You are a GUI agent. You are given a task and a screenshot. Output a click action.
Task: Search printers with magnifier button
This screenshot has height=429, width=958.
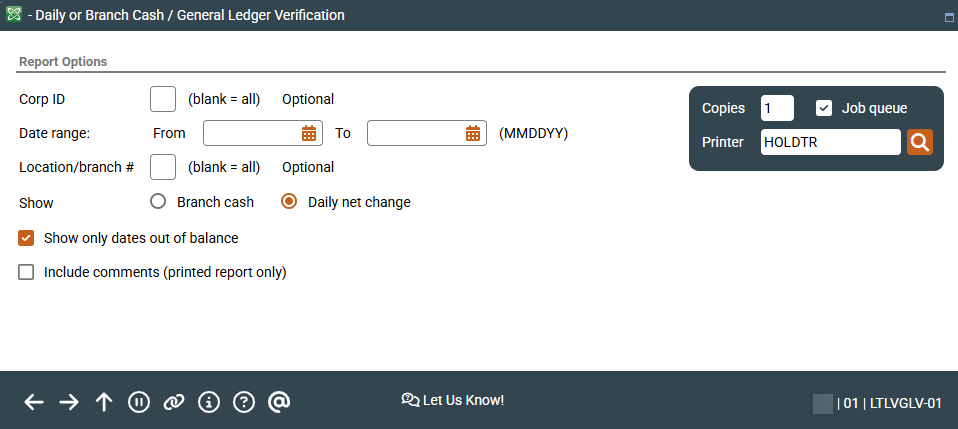pos(920,142)
